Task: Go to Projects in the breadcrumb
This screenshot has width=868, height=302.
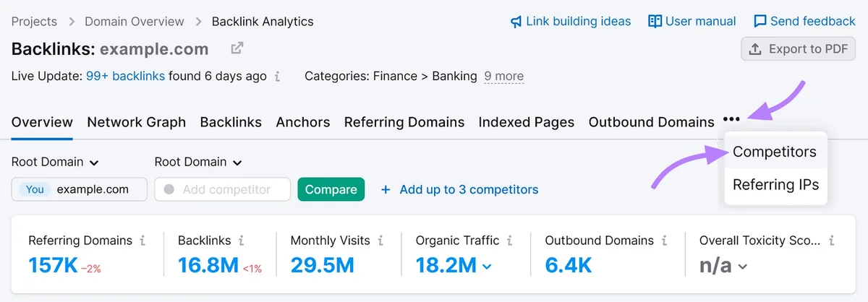Action: click(35, 21)
